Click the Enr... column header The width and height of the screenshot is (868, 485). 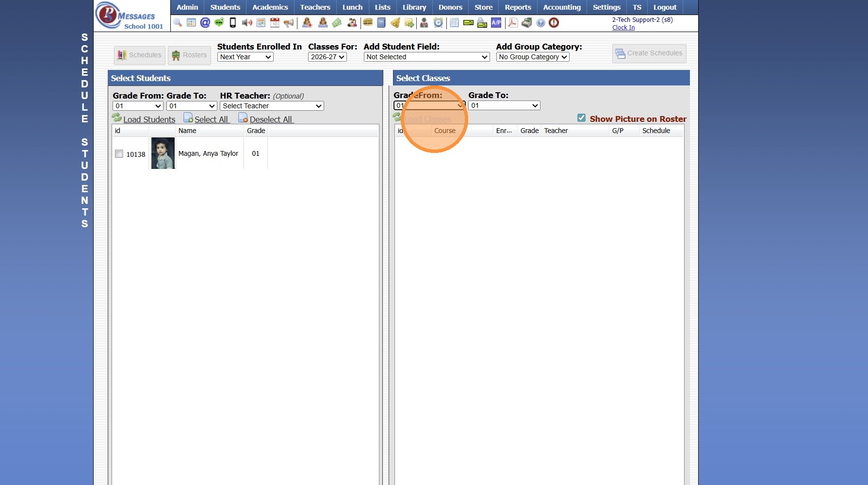tap(505, 131)
